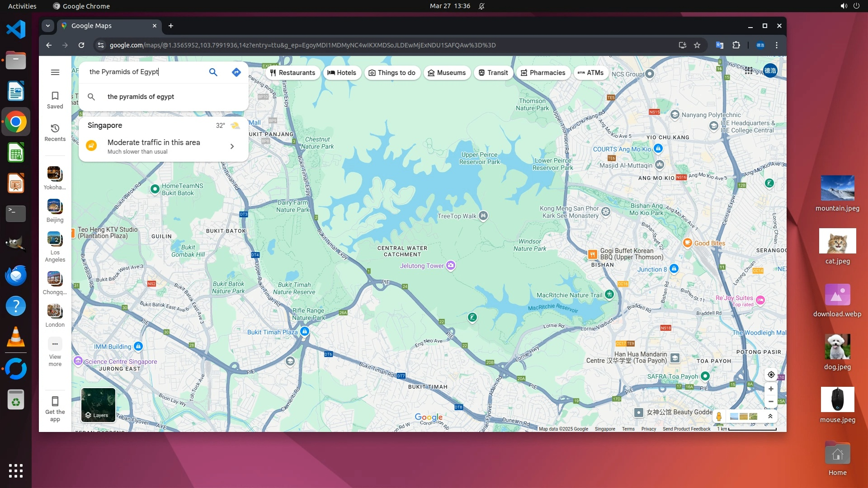This screenshot has width=868, height=488.
Task: Toggle the Layers satellite view thumbnail
Action: click(98, 405)
